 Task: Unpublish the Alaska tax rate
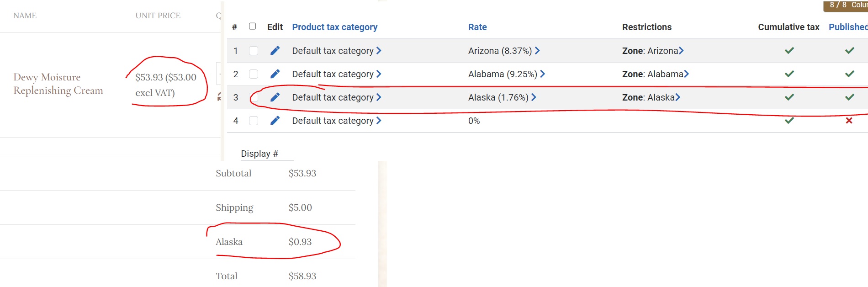point(850,97)
